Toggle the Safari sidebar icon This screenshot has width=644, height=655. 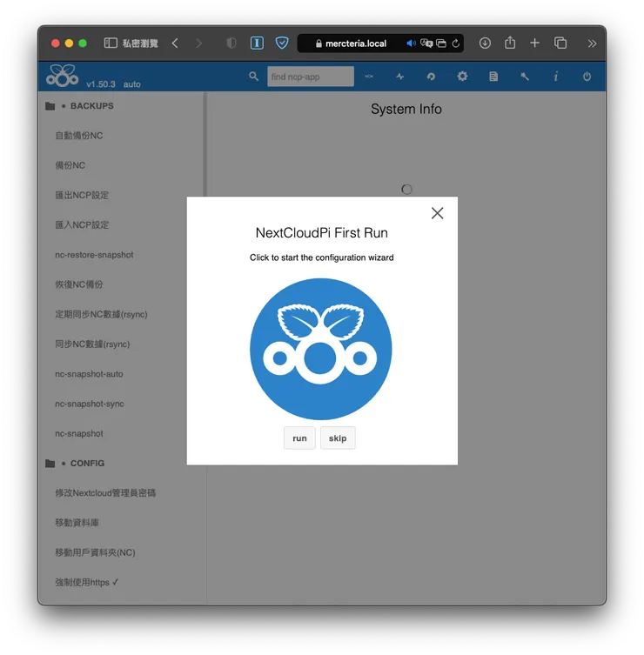(x=111, y=43)
